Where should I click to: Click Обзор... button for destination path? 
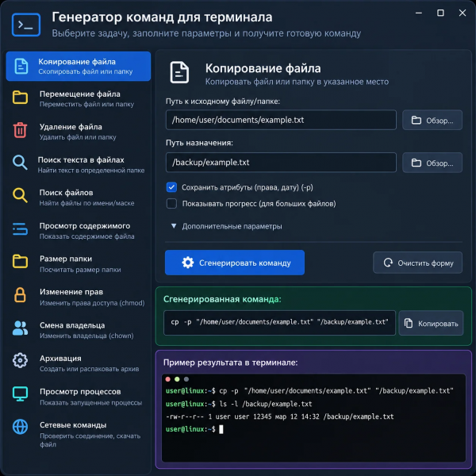point(432,163)
